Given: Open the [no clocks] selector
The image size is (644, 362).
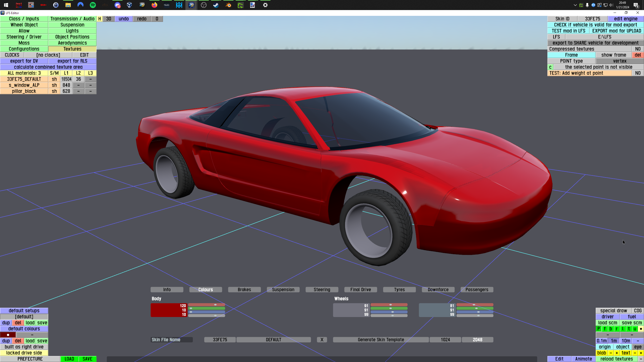Looking at the screenshot, I should 48,55.
